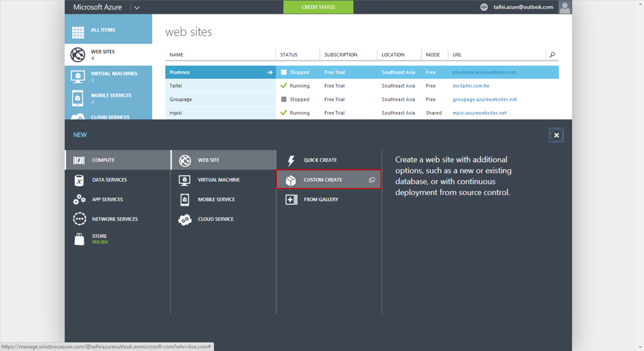
Task: Click the account email taifei.azure@outlook.com
Action: (523, 7)
